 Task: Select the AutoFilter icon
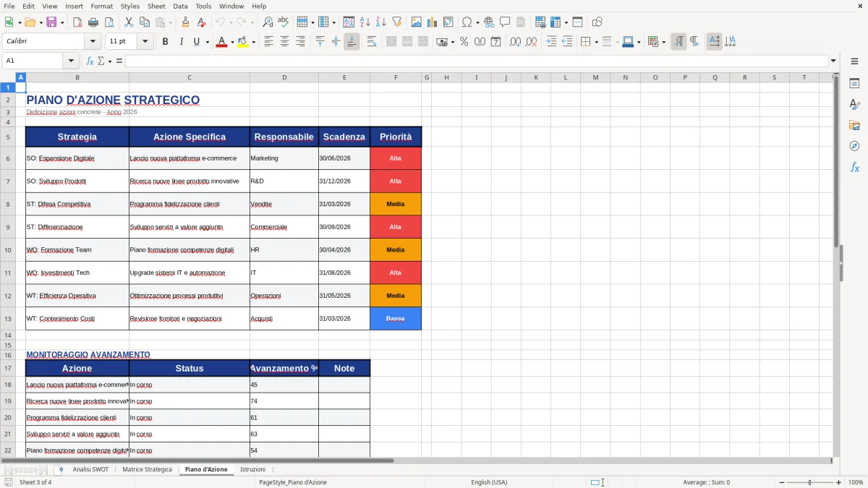coord(397,21)
